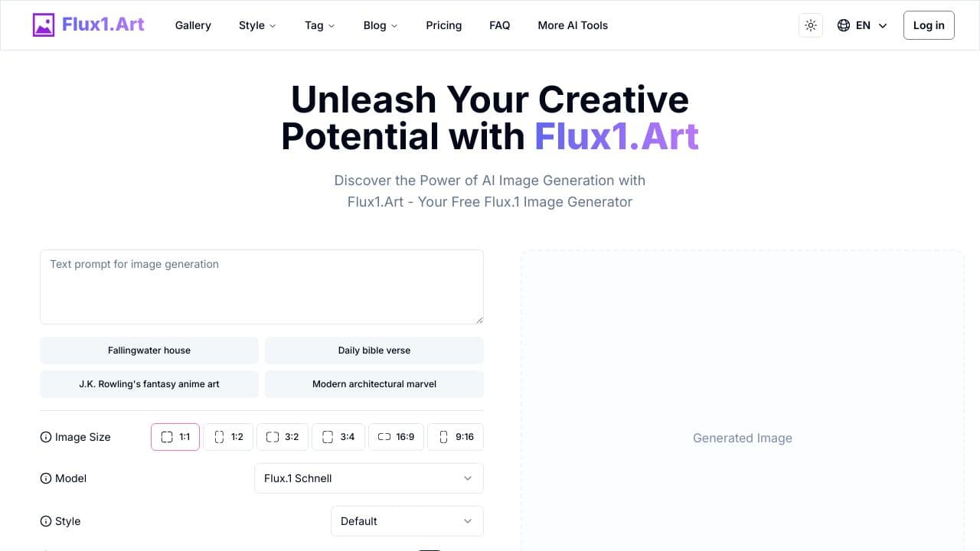Select the 16:9 image size option
The image size is (980, 551).
click(x=397, y=437)
